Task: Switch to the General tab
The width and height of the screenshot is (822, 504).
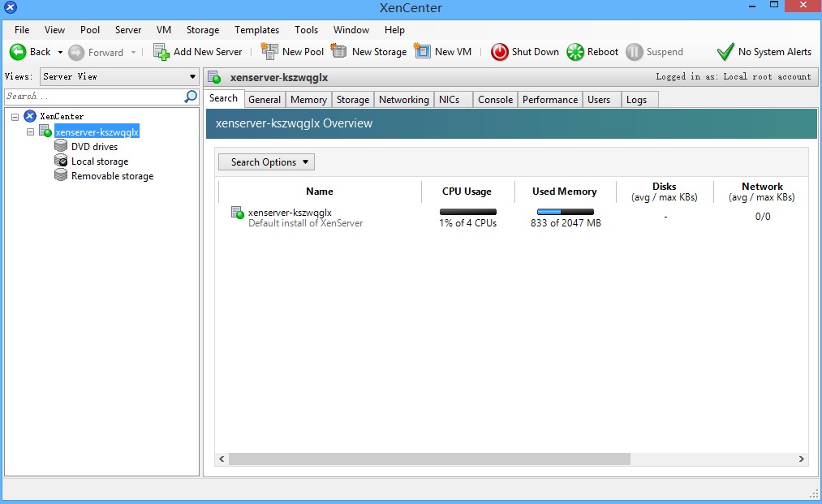Action: point(265,100)
